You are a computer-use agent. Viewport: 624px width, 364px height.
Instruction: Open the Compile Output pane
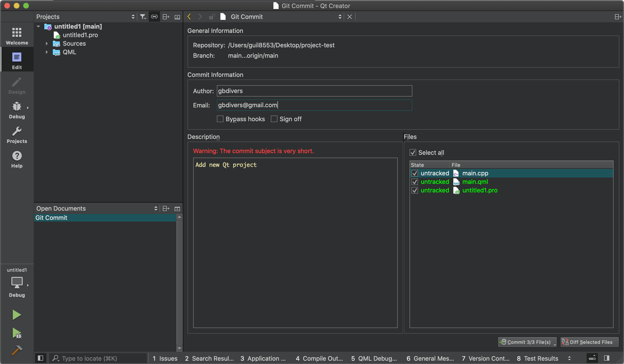[x=319, y=358]
